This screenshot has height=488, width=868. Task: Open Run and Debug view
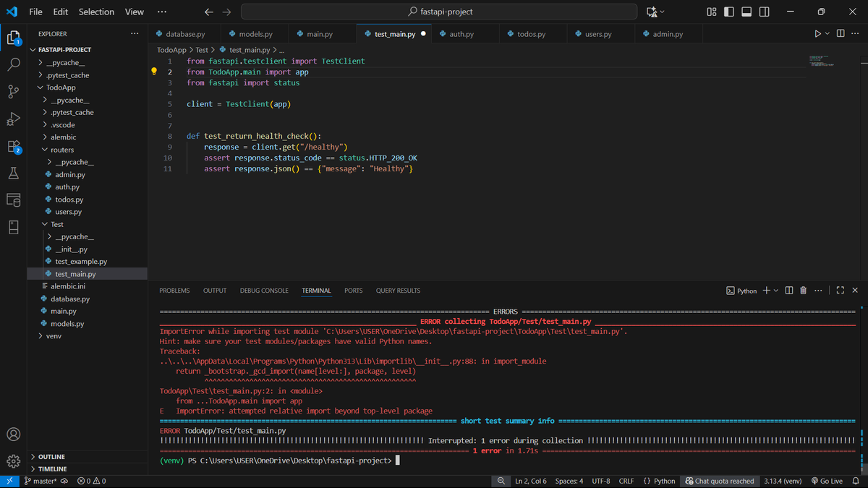tap(13, 119)
